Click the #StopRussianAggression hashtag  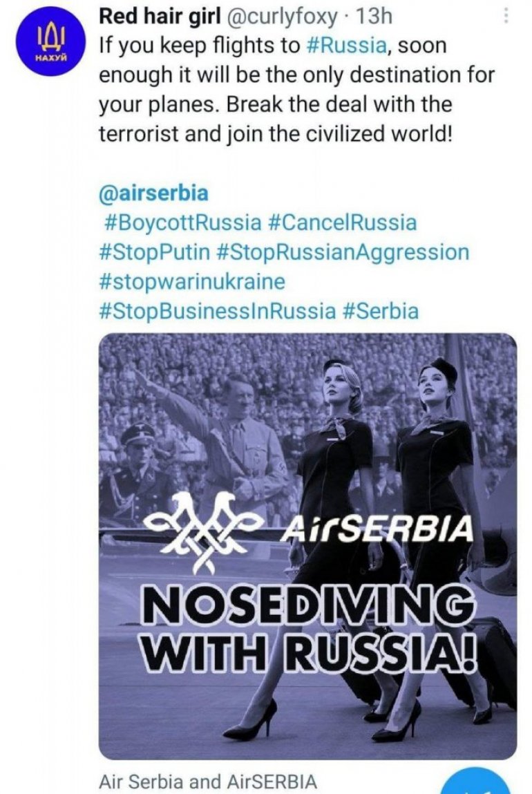pos(343,252)
